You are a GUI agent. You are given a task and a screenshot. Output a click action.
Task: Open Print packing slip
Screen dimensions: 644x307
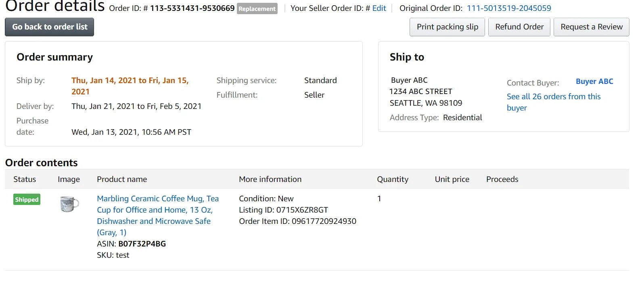pyautogui.click(x=447, y=27)
